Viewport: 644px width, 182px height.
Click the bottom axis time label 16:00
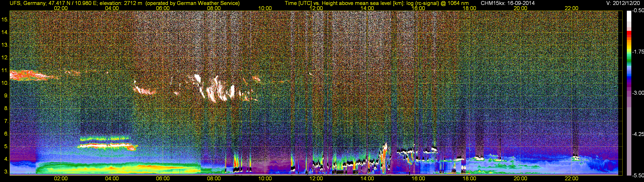click(x=418, y=179)
